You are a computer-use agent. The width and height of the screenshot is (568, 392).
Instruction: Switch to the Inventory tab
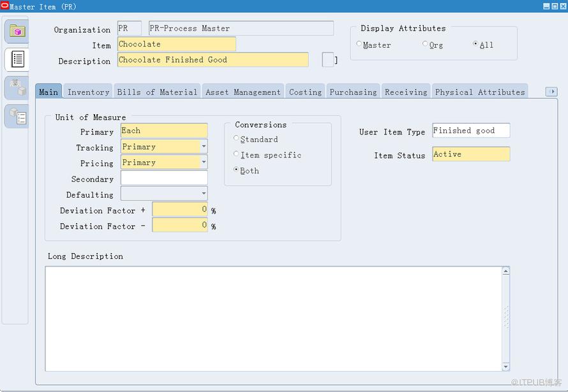88,92
